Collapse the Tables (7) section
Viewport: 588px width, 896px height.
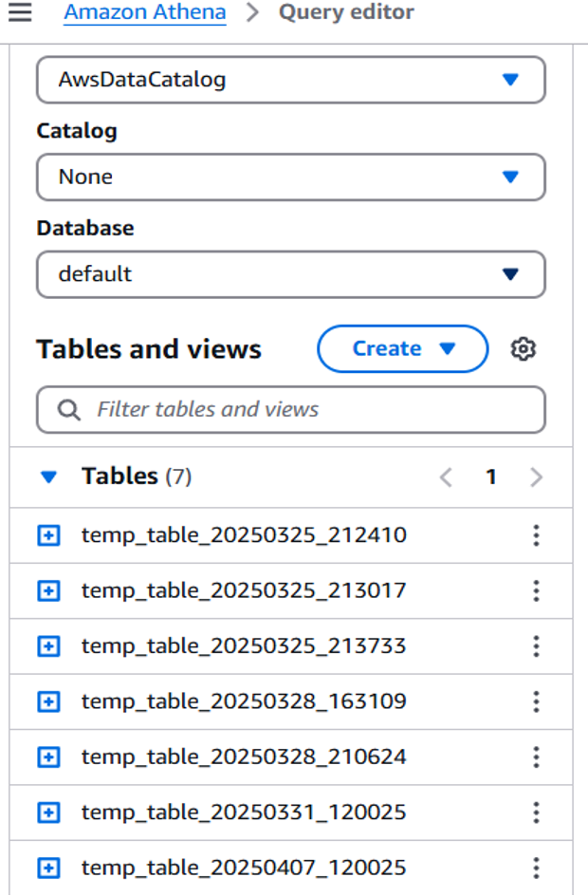point(48,476)
